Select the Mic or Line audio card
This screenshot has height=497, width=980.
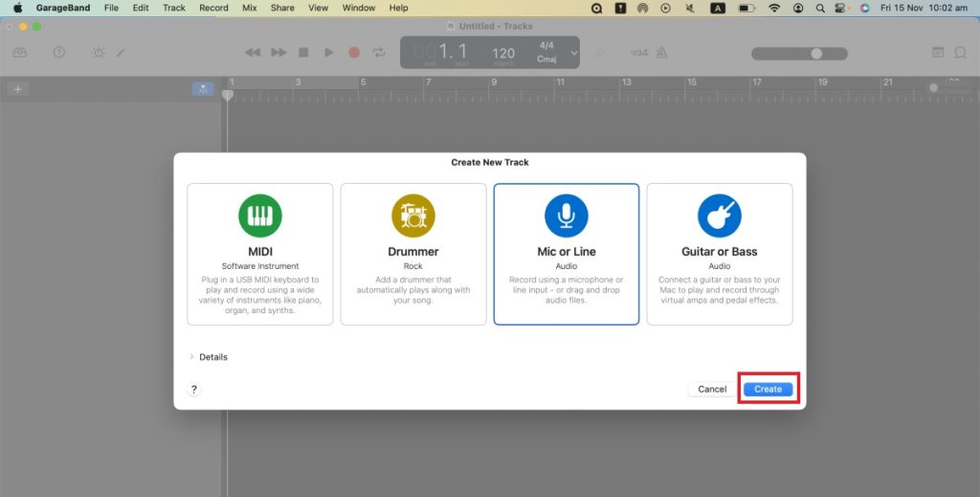coord(567,254)
